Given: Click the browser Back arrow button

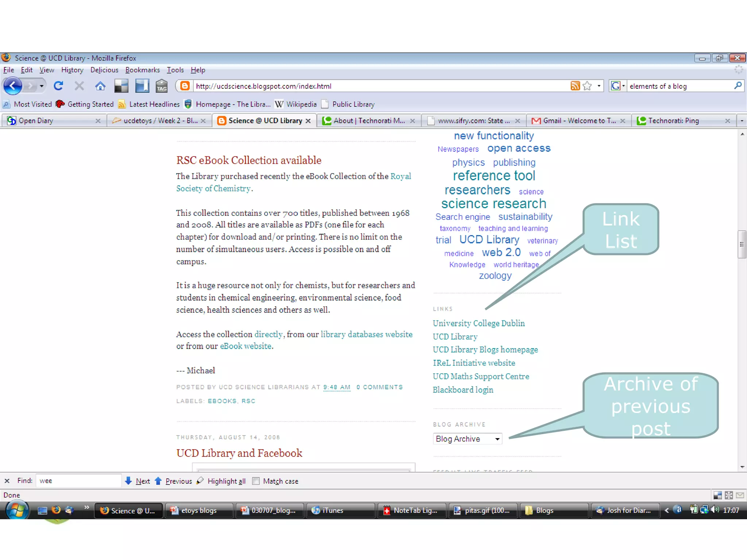Looking at the screenshot, I should (x=13, y=86).
